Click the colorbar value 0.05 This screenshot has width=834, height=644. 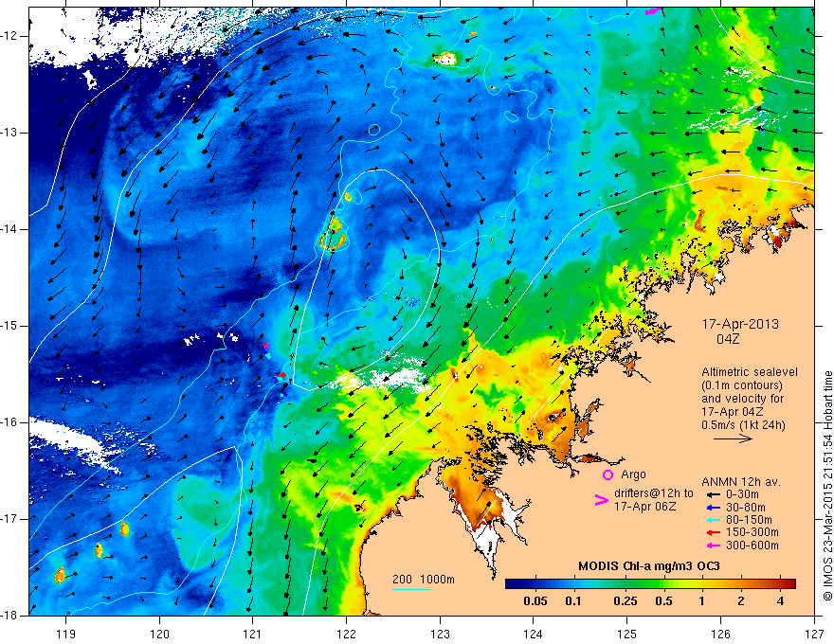535,601
